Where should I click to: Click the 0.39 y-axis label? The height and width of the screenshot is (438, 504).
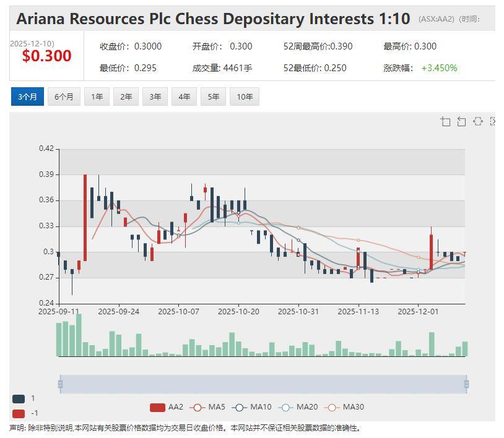click(46, 174)
